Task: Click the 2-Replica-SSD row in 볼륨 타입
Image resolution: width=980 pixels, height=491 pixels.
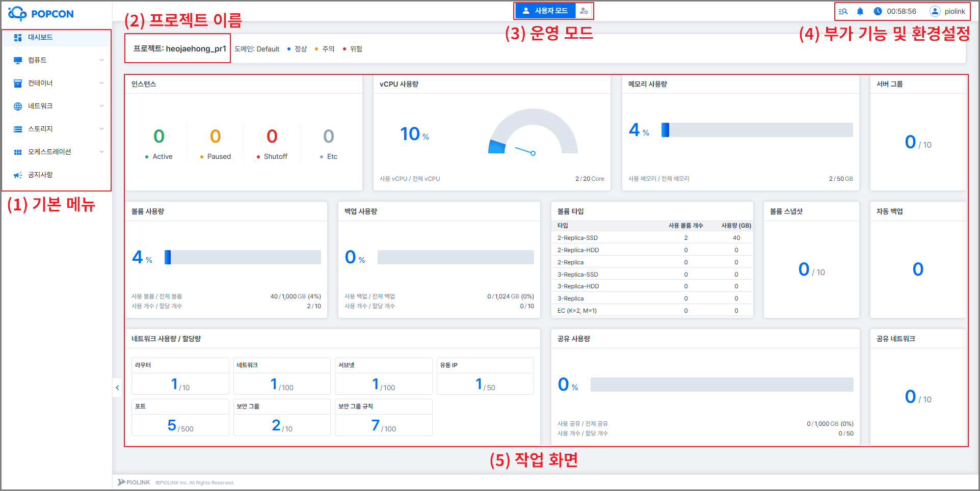Action: point(652,238)
